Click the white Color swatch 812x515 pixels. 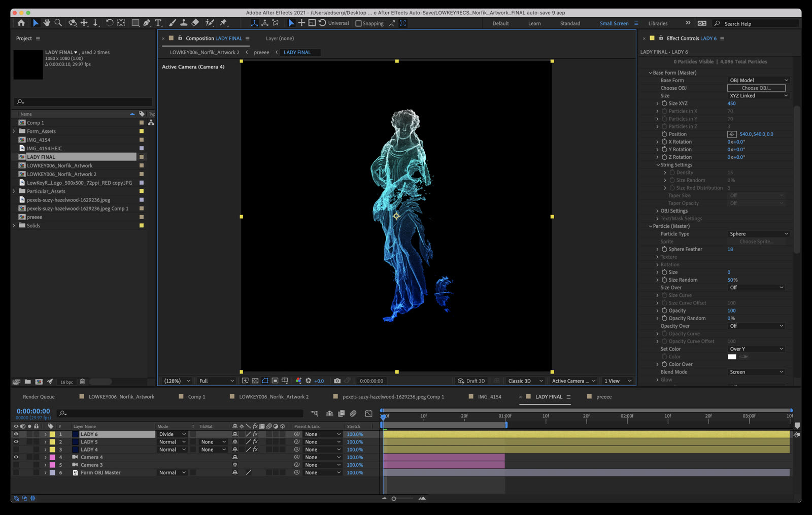click(732, 357)
